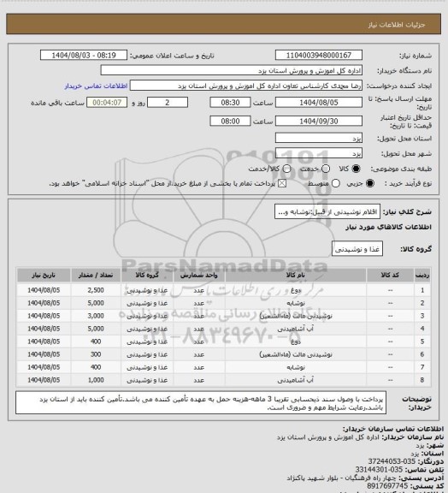Click the response deadline date 1404/08/05 field
Screen dimensions: 448x493
point(319,103)
